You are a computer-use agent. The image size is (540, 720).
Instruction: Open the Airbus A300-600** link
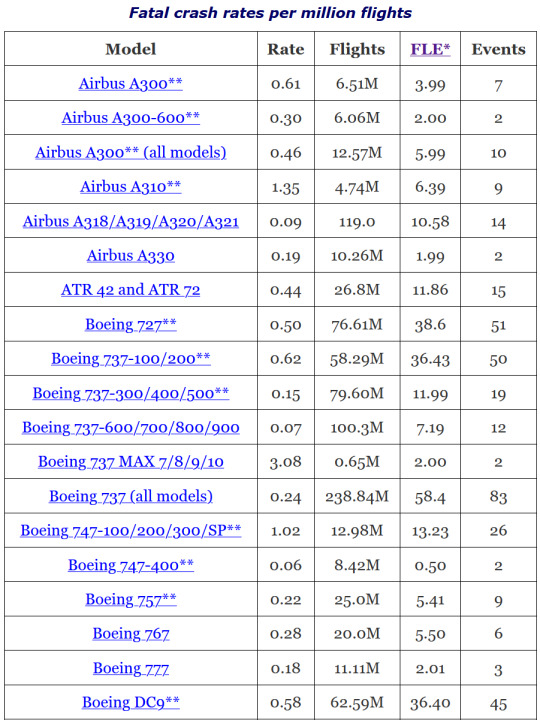[x=130, y=118]
